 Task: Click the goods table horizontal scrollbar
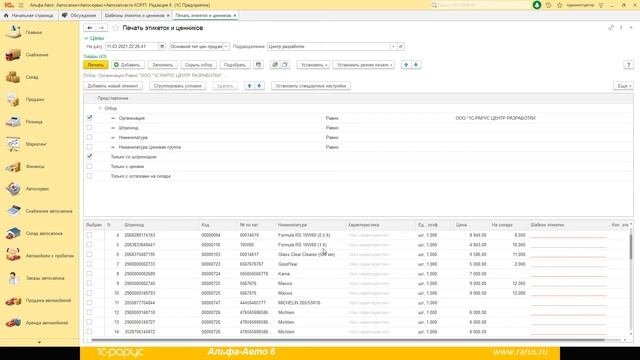(x=347, y=340)
